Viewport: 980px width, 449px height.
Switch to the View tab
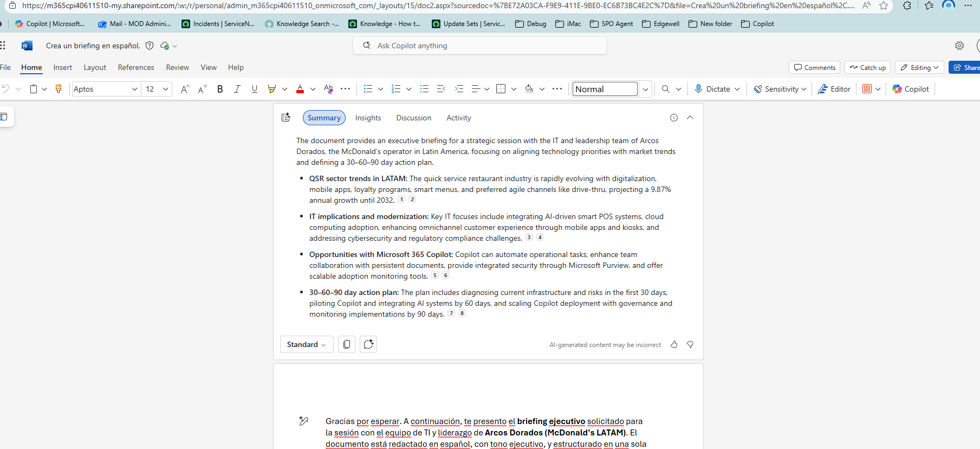coord(209,67)
